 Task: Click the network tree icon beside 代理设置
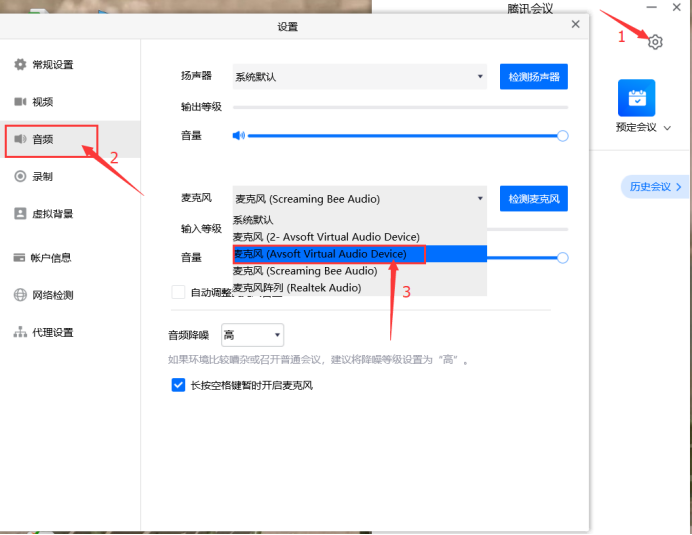tap(20, 332)
